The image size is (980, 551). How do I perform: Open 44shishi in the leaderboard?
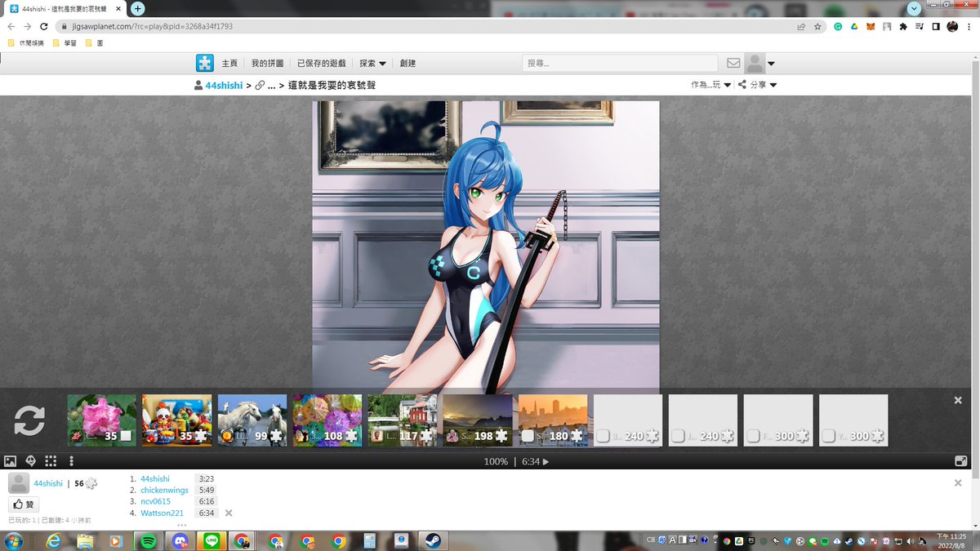point(155,478)
